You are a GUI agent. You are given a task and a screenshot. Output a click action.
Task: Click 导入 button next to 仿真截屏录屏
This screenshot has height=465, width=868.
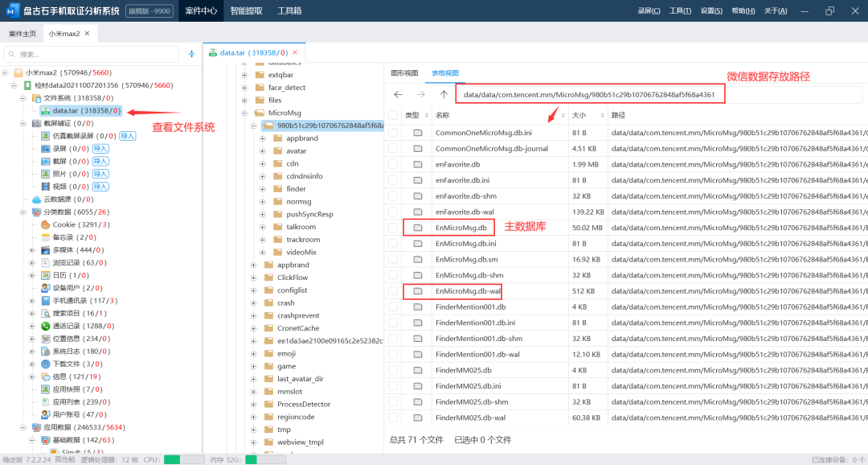coord(128,136)
